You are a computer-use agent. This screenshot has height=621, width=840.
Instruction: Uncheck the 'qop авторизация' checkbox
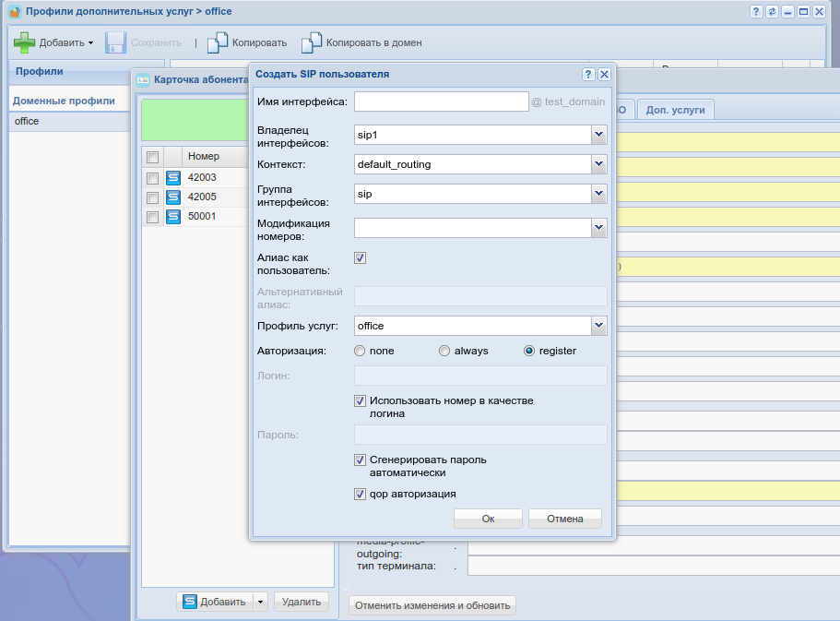click(361, 494)
